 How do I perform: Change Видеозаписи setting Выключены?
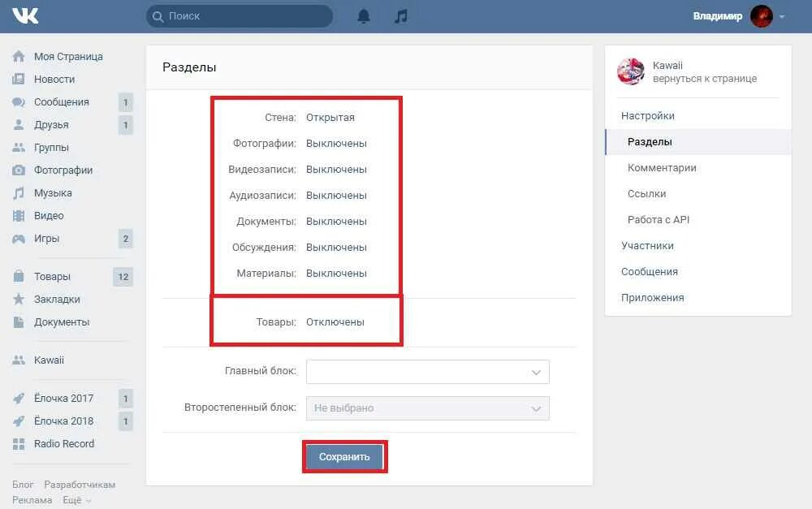pos(336,170)
